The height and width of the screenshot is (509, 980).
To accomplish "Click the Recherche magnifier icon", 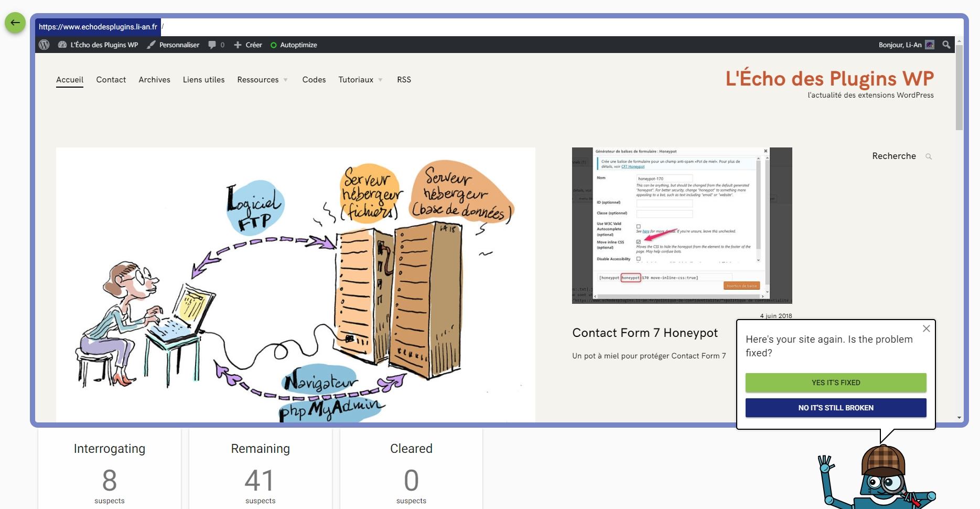I will point(929,156).
